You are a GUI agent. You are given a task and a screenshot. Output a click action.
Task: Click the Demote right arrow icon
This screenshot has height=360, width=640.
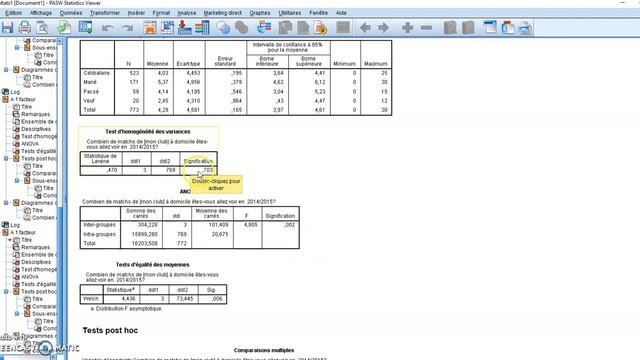[383, 28]
